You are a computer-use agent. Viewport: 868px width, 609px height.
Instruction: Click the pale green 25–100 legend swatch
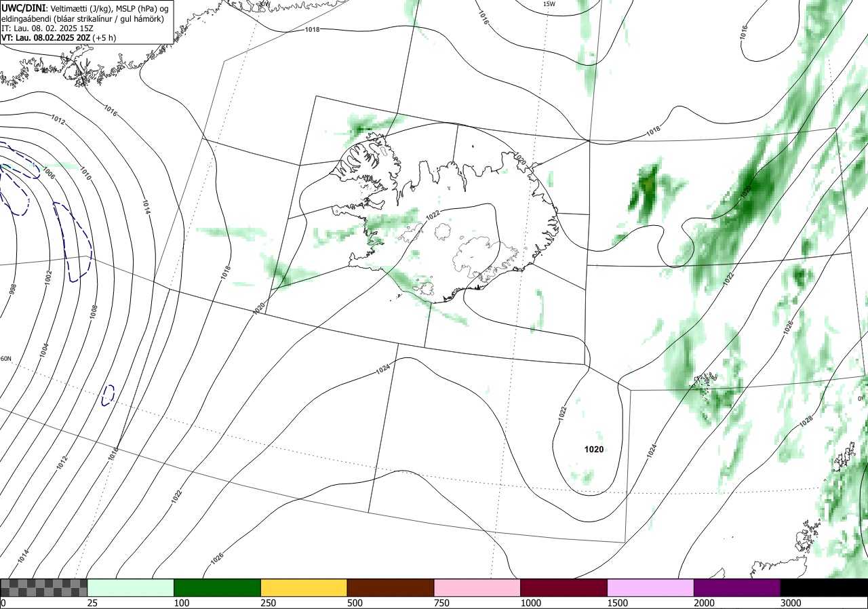131,587
